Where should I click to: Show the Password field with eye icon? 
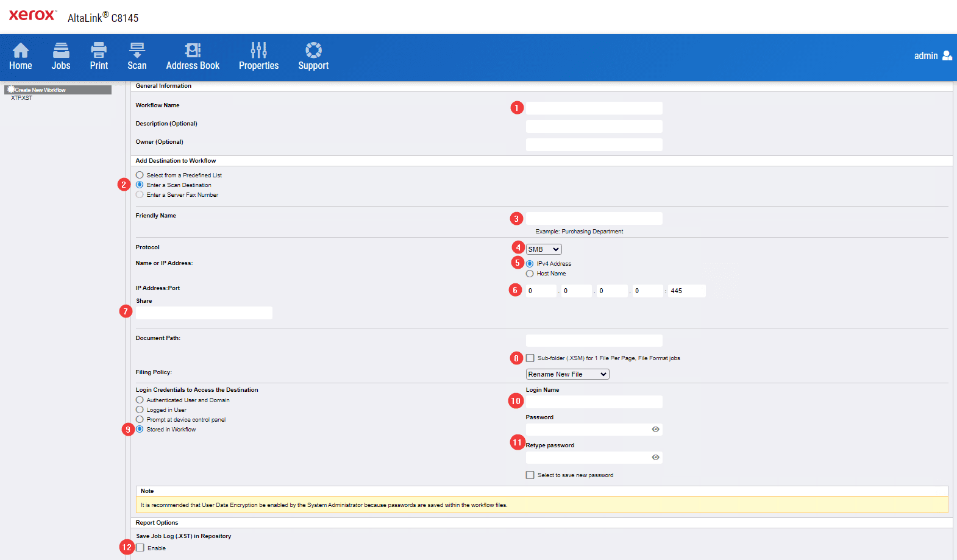(655, 430)
